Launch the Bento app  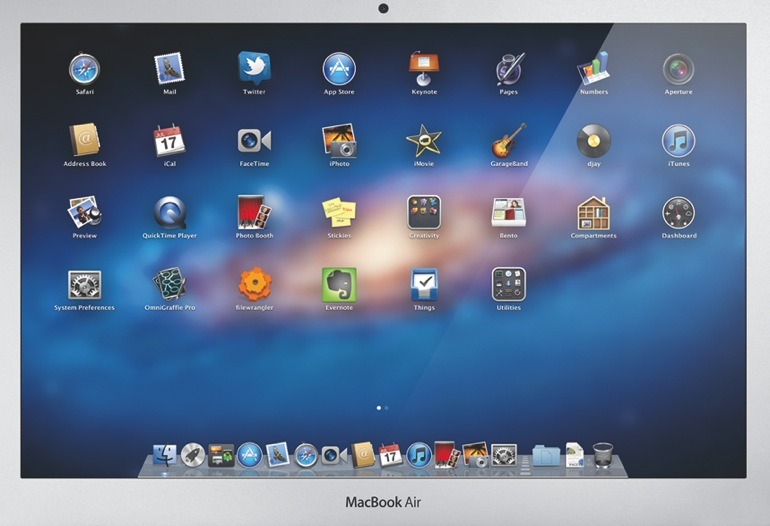[x=509, y=212]
